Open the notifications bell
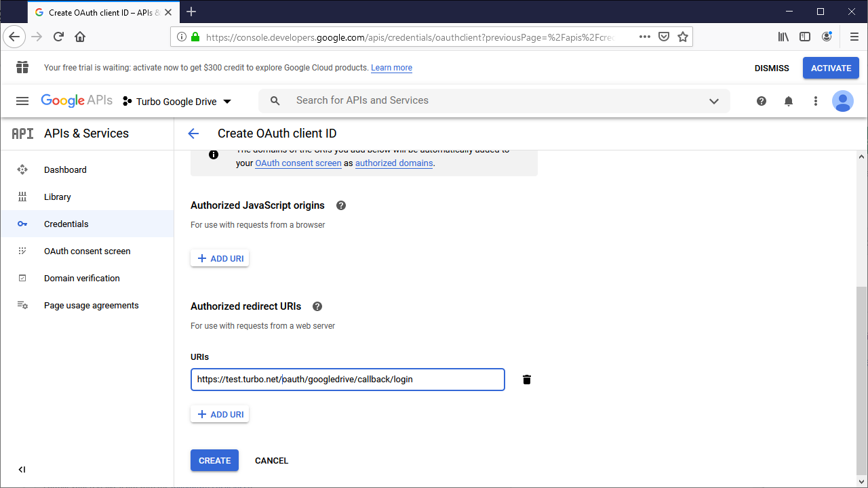The height and width of the screenshot is (488, 868). 789,100
